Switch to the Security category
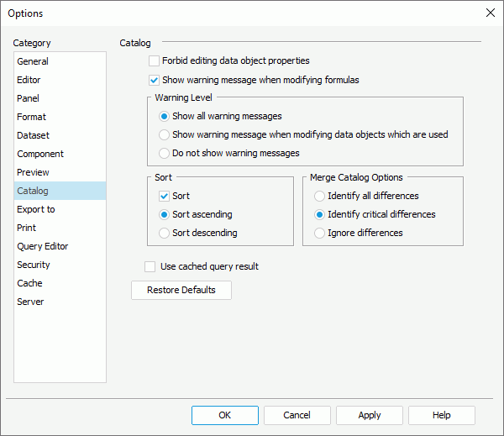Viewport: 504px width, 436px height. click(x=60, y=265)
